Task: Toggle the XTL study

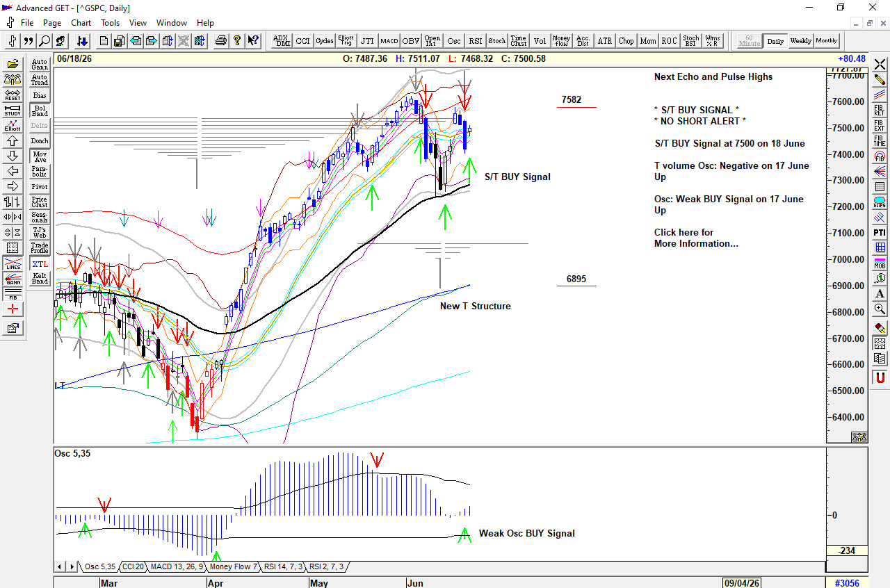Action: tap(40, 264)
